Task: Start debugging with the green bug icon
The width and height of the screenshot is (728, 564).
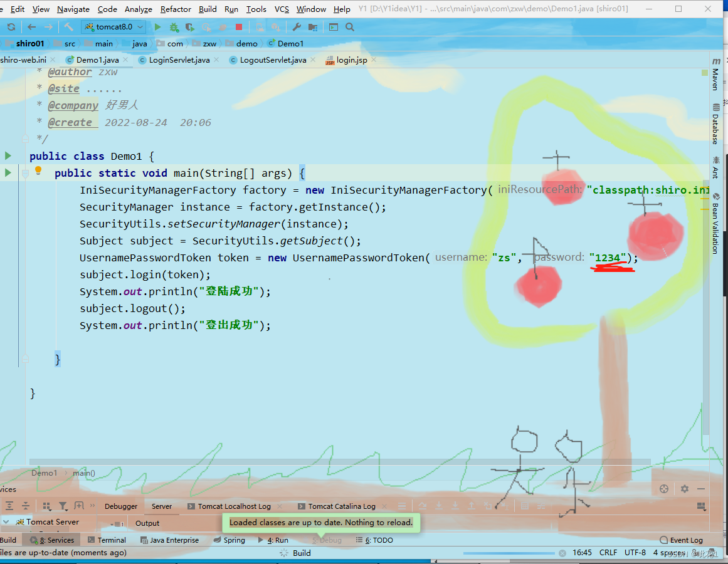Action: [174, 28]
